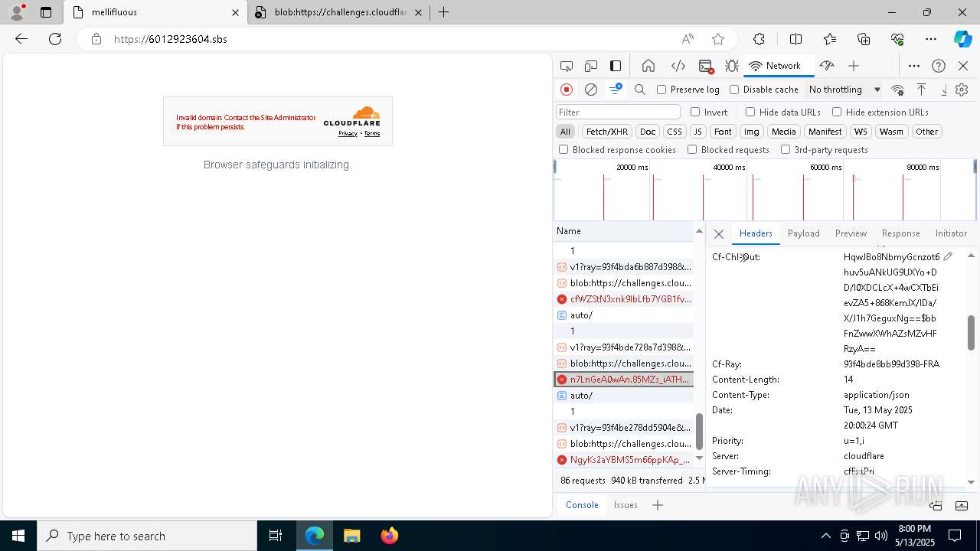Click the Inspect element tool in DevTools

(x=567, y=66)
